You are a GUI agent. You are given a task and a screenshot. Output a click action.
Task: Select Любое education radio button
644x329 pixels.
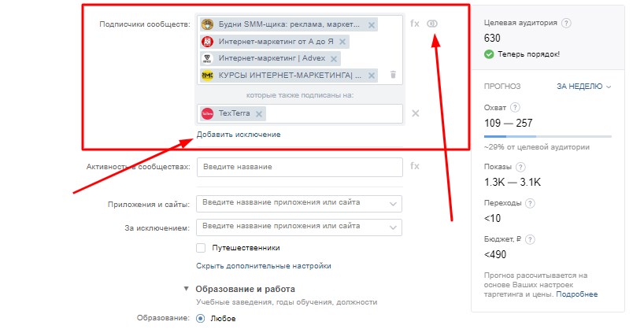click(200, 318)
